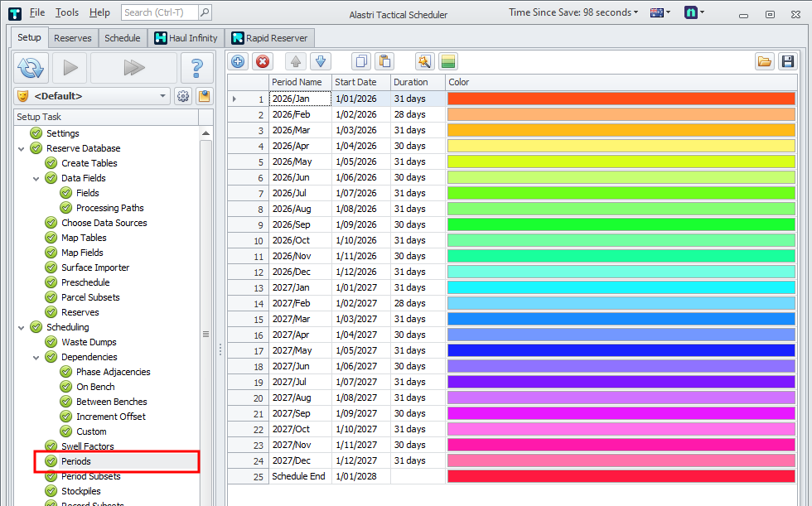Collapse the Dependencies tree node
This screenshot has width=812, height=506.
point(36,357)
